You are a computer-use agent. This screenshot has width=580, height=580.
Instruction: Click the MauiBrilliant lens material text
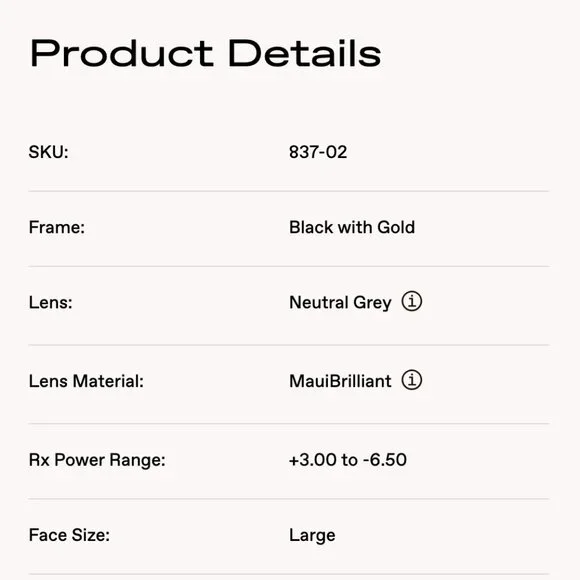pos(340,381)
